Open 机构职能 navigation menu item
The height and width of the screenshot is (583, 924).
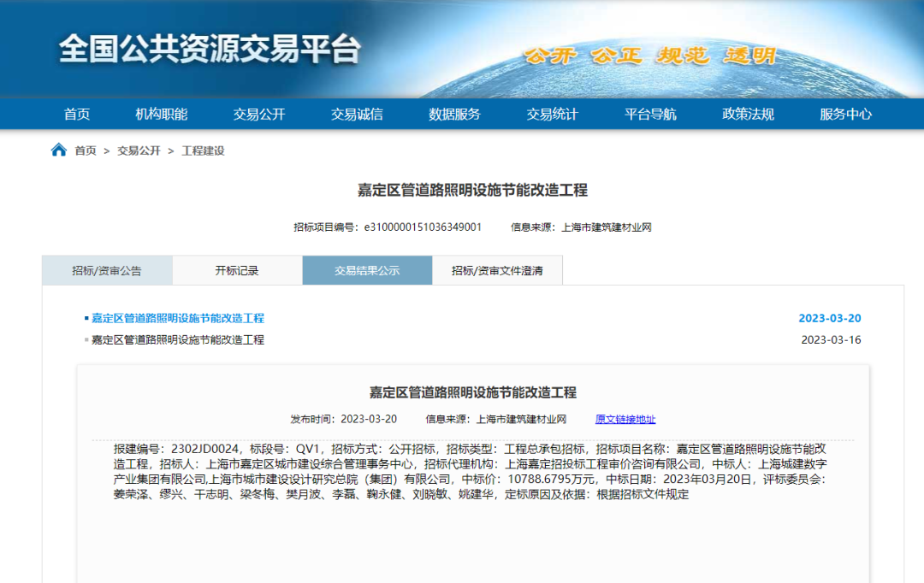162,115
